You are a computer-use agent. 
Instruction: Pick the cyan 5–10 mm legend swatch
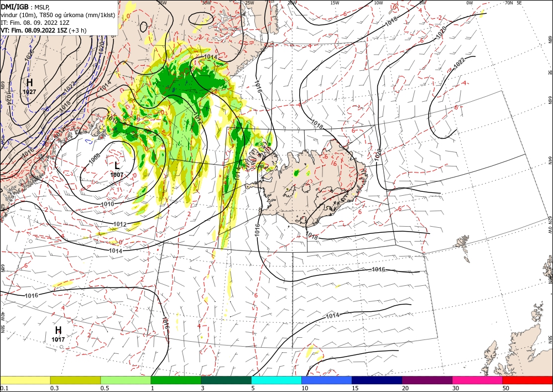(x=276, y=380)
